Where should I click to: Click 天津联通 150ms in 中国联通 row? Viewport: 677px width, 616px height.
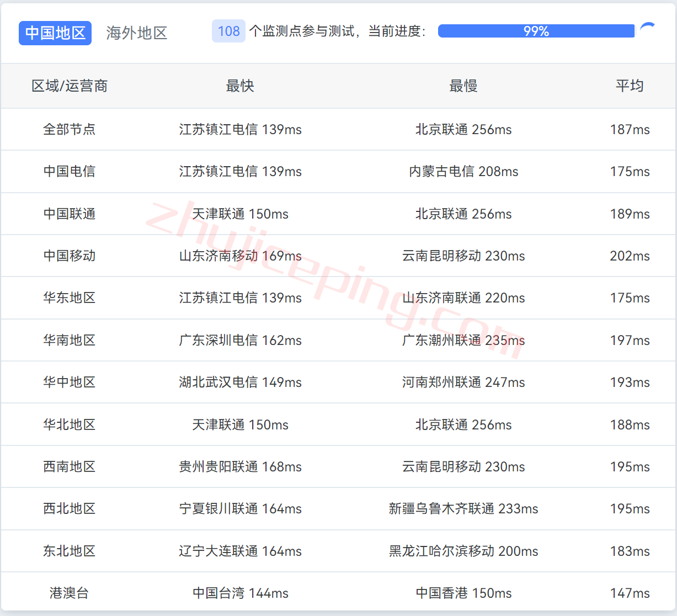coord(240,214)
